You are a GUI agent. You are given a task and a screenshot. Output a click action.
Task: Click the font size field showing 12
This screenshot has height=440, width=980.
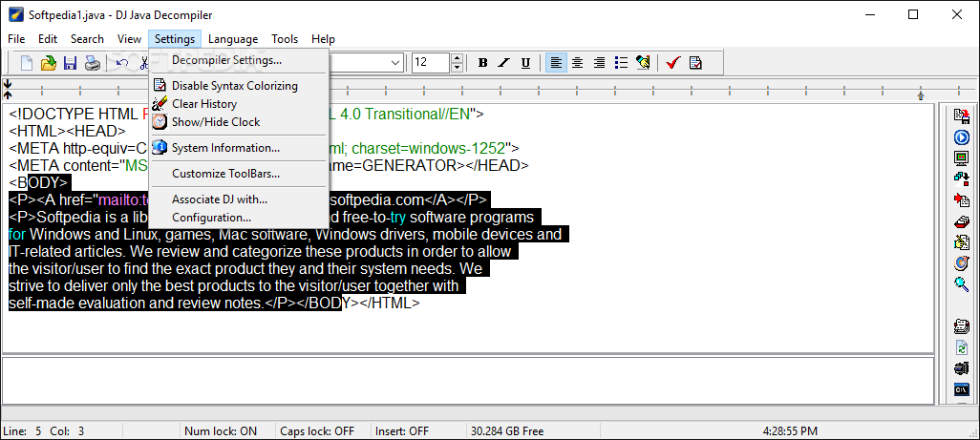click(431, 62)
